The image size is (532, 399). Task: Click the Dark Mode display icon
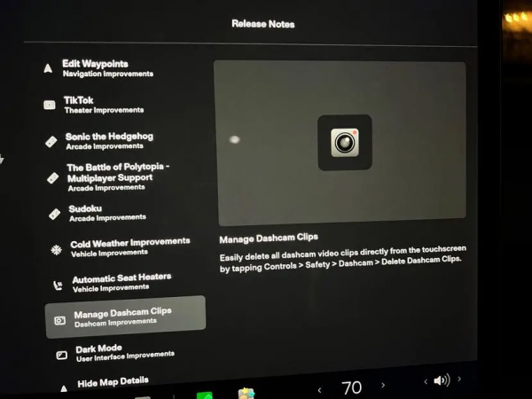click(x=61, y=355)
